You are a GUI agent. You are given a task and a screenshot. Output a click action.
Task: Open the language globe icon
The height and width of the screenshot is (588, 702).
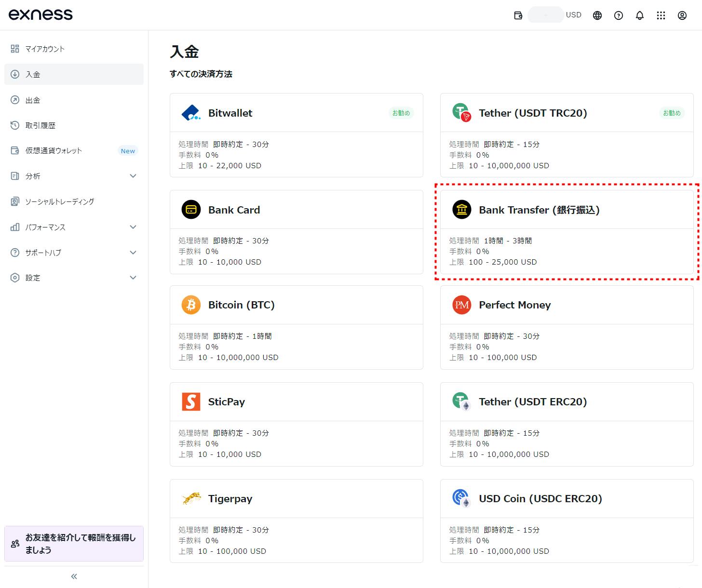597,15
